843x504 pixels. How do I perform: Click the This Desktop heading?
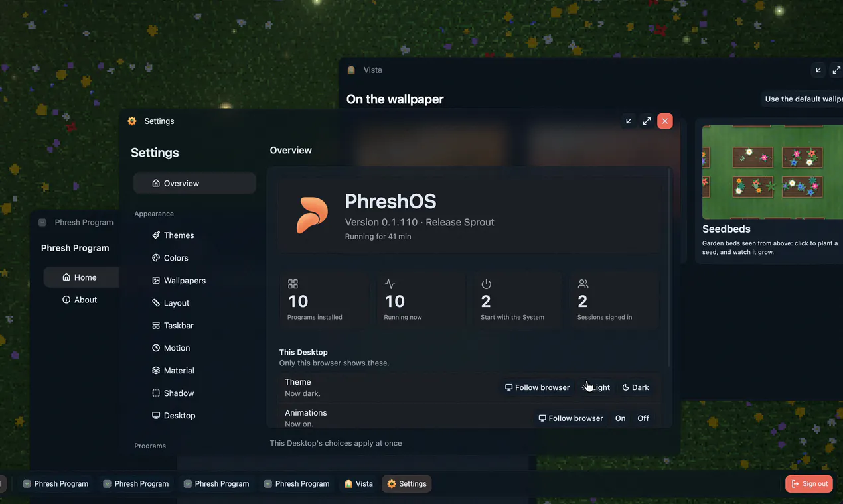pyautogui.click(x=303, y=352)
